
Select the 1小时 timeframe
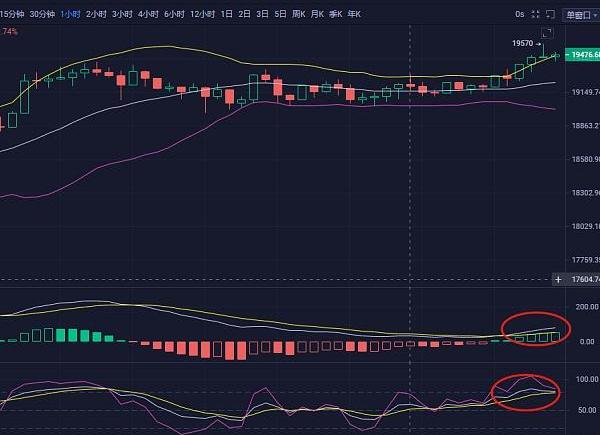tap(70, 14)
